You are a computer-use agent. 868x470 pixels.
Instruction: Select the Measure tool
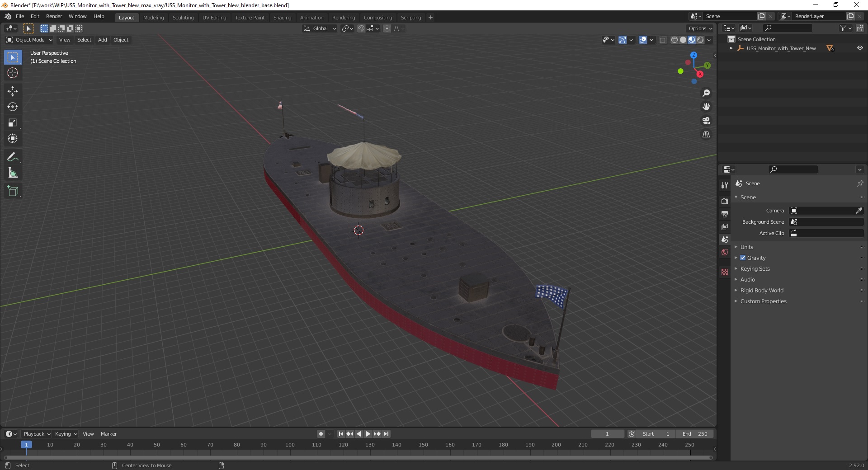pos(13,173)
